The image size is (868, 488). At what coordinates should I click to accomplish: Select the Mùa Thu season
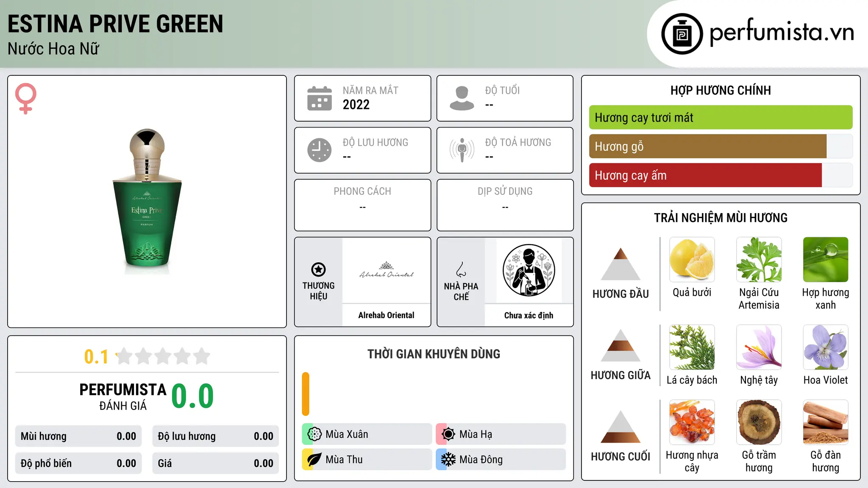367,460
